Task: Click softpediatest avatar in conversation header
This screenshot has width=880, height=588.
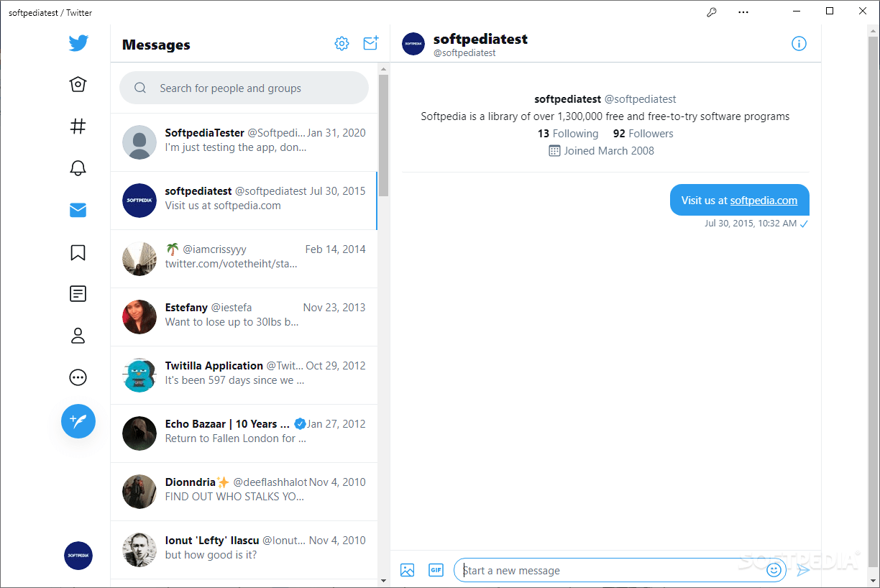Action: point(413,44)
